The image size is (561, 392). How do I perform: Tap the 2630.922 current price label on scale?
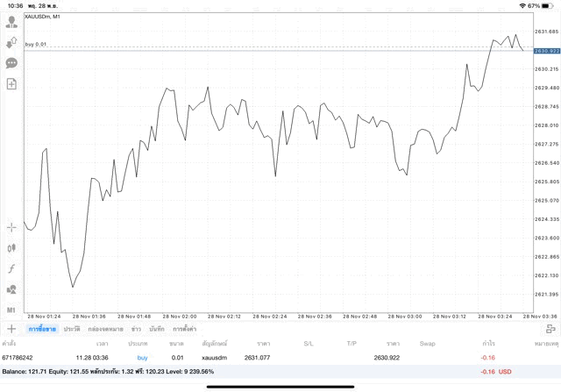[x=545, y=51]
